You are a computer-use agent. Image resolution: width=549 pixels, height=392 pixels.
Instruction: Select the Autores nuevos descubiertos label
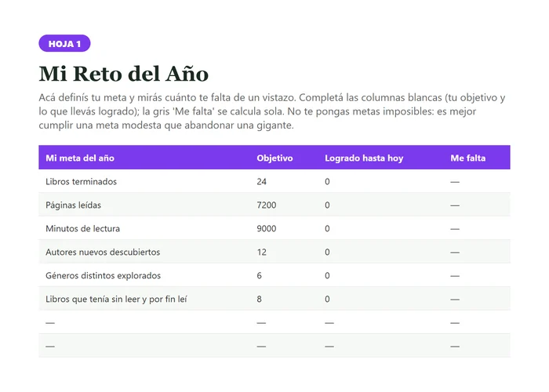click(103, 252)
